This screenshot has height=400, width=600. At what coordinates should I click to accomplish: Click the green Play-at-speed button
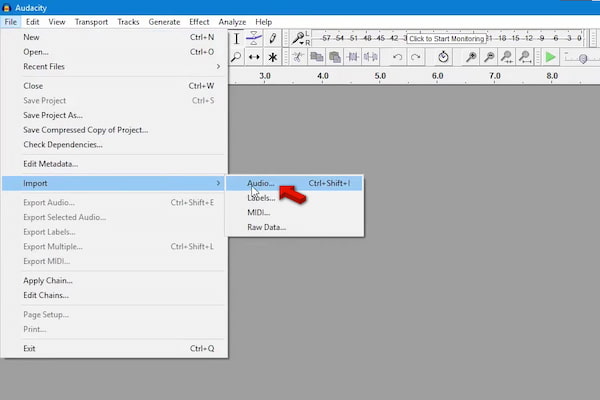click(x=550, y=57)
